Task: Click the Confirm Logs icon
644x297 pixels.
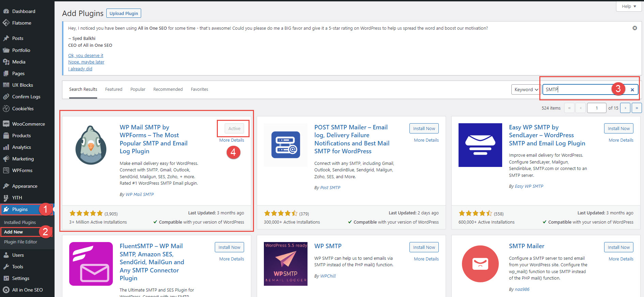Action: click(6, 97)
